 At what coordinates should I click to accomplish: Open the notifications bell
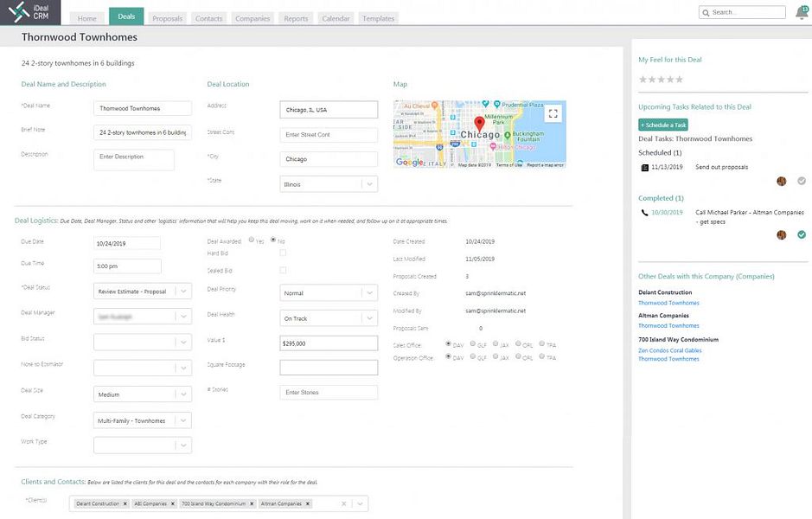pos(802,12)
